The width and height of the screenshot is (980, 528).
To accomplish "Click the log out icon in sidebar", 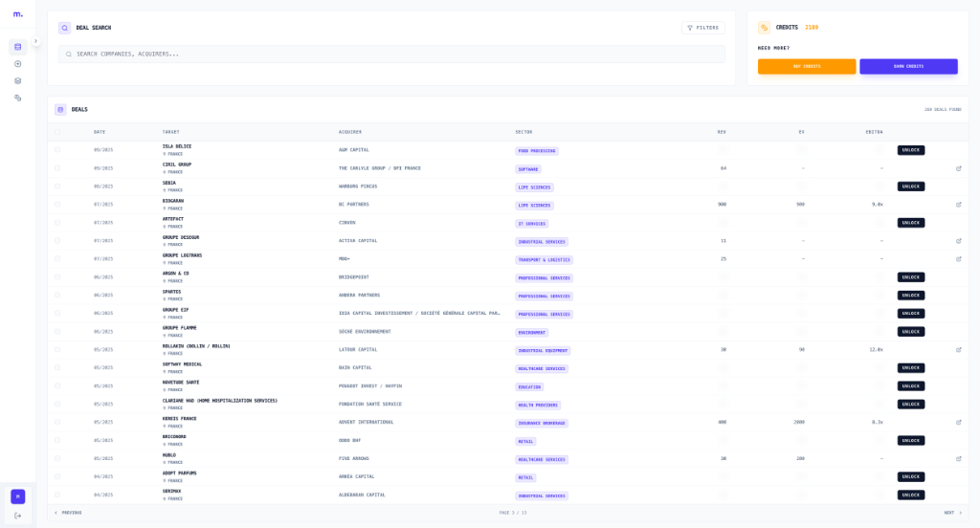I will 17,516.
